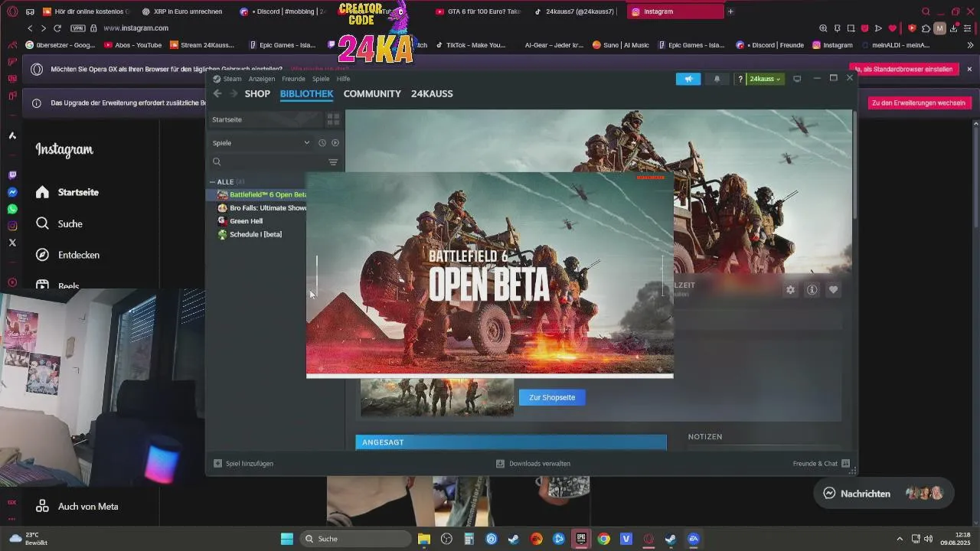Viewport: 980px width, 551px height.
Task: Switch Steam library to grid view
Action: coord(333,119)
